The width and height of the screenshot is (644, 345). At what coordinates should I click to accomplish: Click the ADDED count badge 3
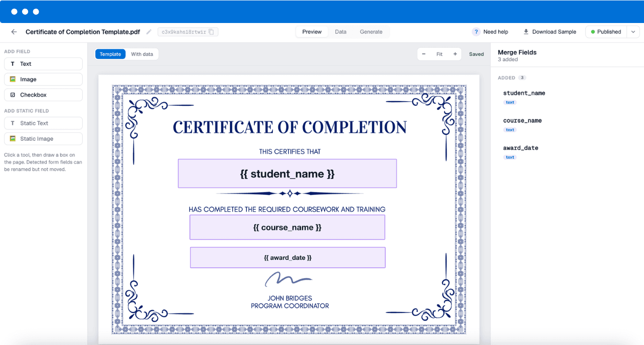[x=522, y=78]
